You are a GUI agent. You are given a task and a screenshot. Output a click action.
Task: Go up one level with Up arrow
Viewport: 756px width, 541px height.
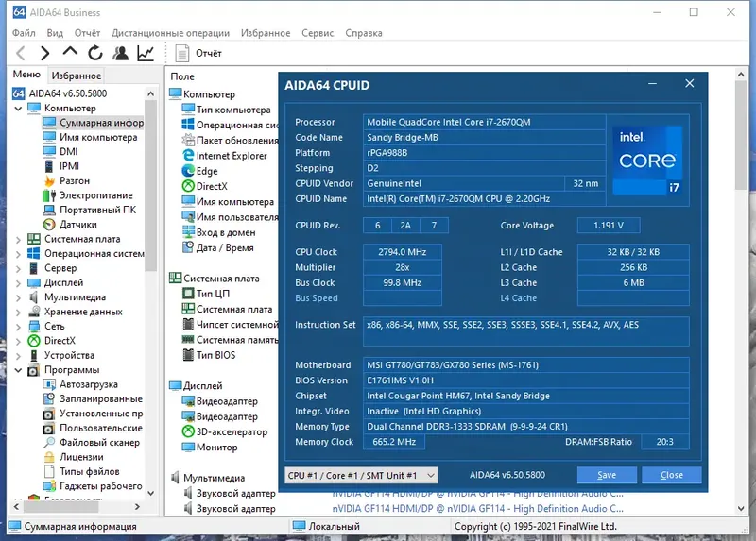(70, 54)
